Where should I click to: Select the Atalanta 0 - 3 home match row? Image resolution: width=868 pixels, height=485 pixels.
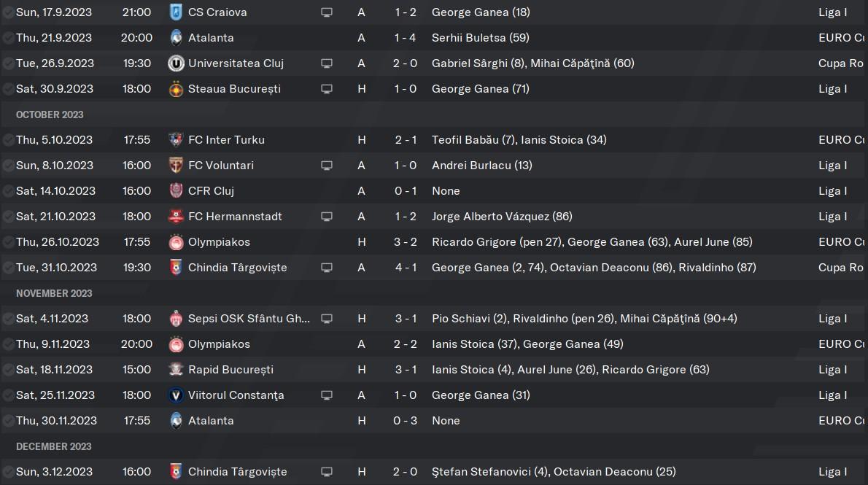coord(434,421)
